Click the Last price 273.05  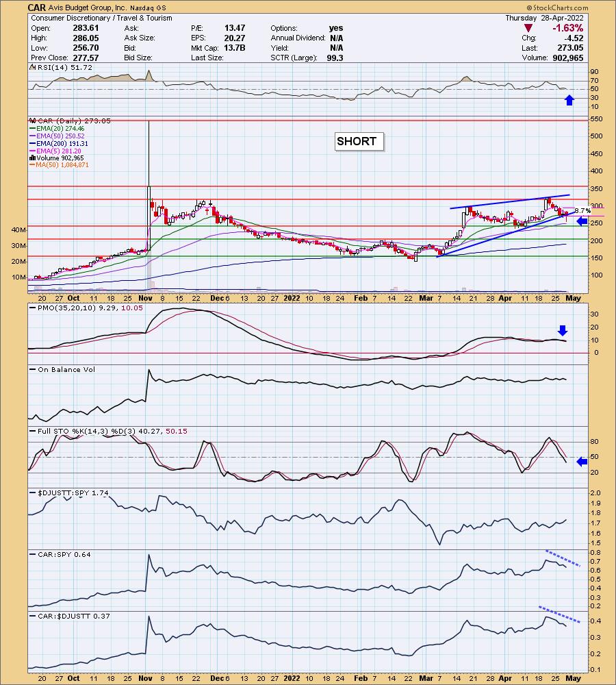pyautogui.click(x=570, y=48)
